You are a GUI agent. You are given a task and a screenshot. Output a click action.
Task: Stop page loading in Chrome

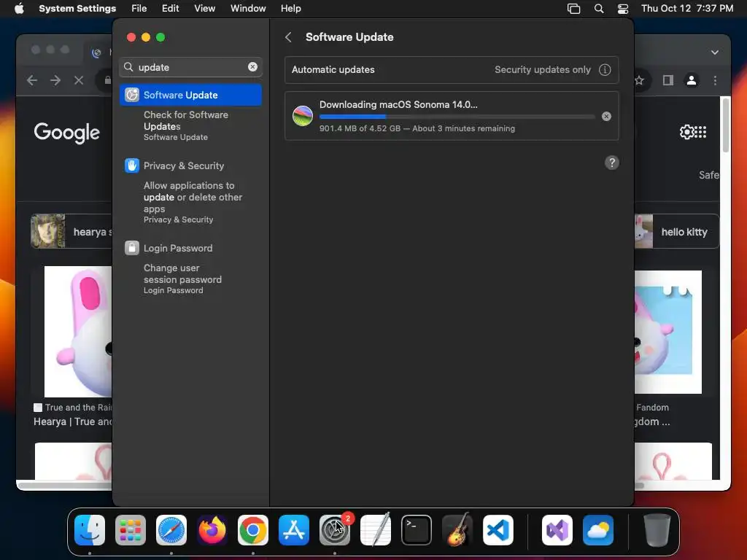pos(79,80)
